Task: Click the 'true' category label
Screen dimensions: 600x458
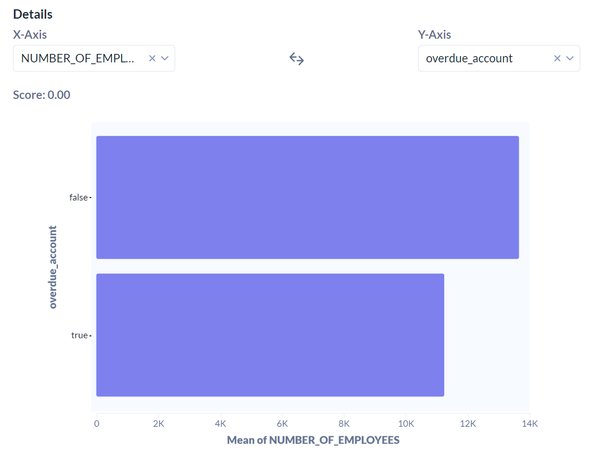Action: pos(80,335)
